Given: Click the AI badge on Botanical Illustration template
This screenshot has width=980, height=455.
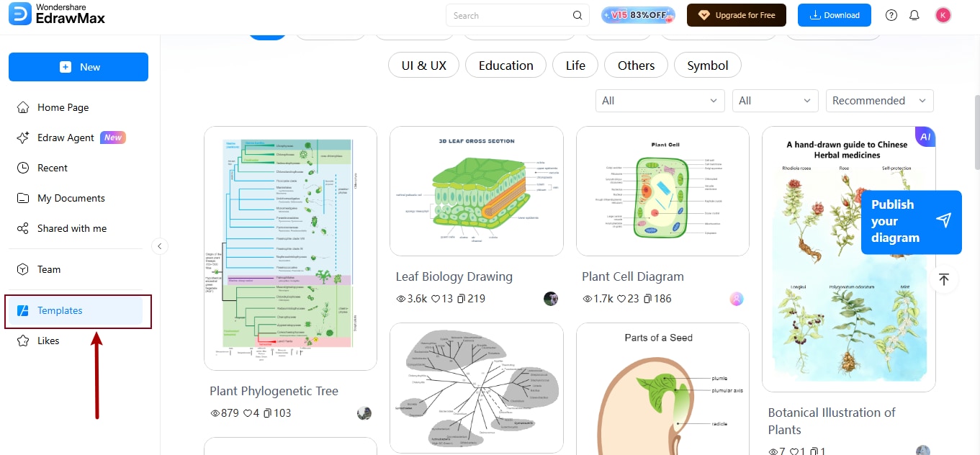Looking at the screenshot, I should pos(925,136).
